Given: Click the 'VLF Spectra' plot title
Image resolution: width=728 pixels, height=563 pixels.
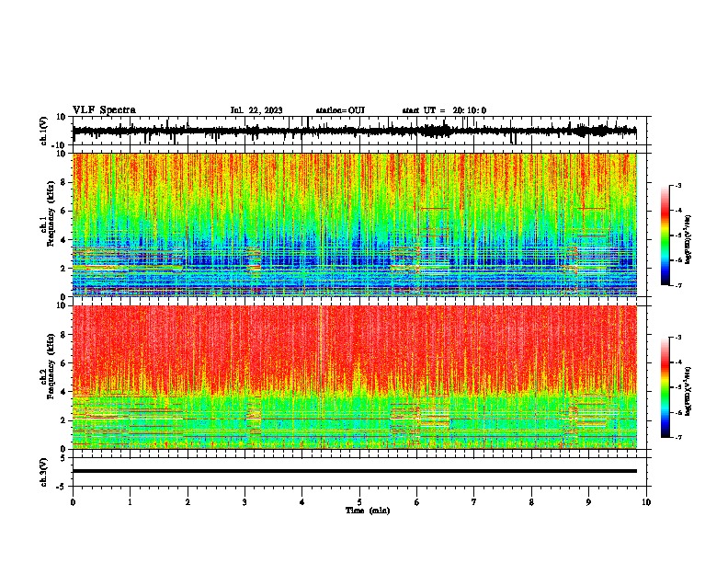Looking at the screenshot, I should (x=104, y=110).
